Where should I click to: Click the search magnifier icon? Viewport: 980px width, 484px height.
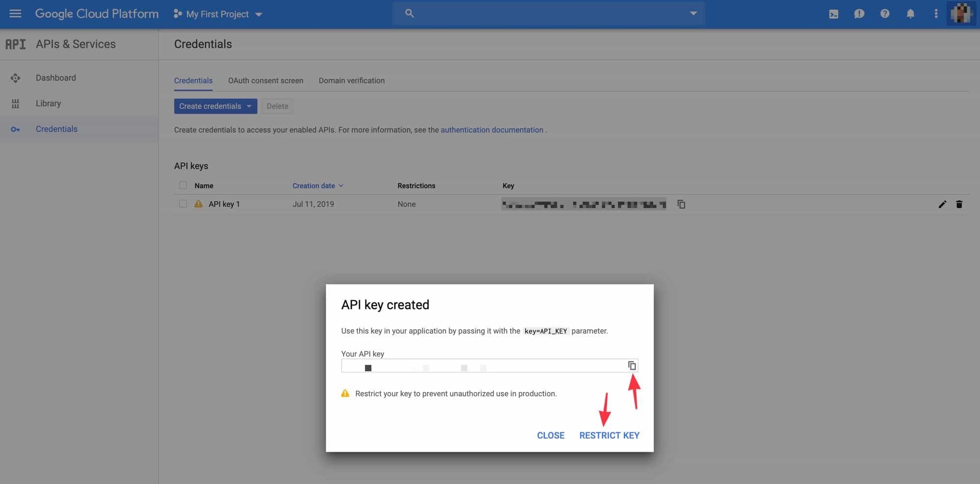pyautogui.click(x=410, y=14)
